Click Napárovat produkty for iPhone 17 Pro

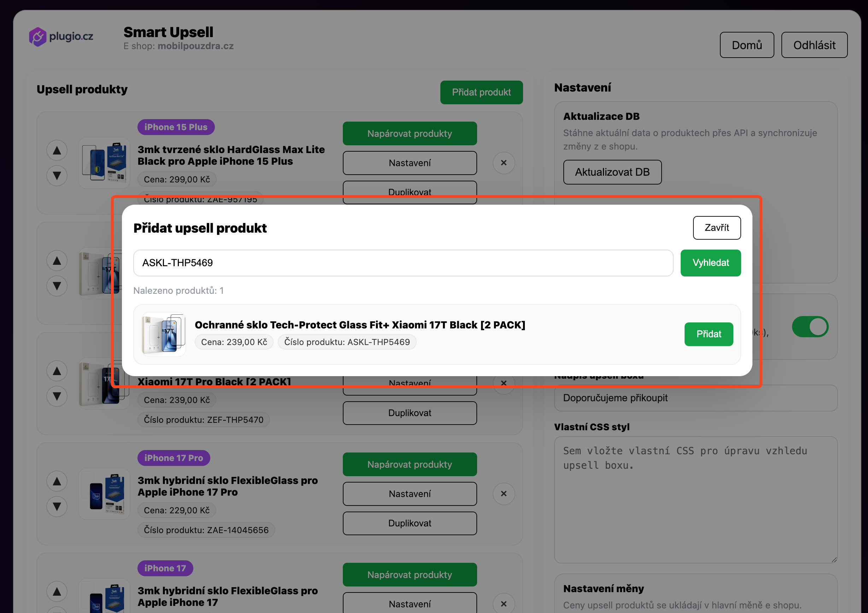[x=409, y=465]
